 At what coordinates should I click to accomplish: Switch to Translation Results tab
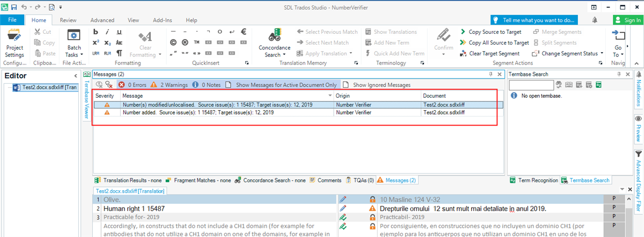(128, 181)
